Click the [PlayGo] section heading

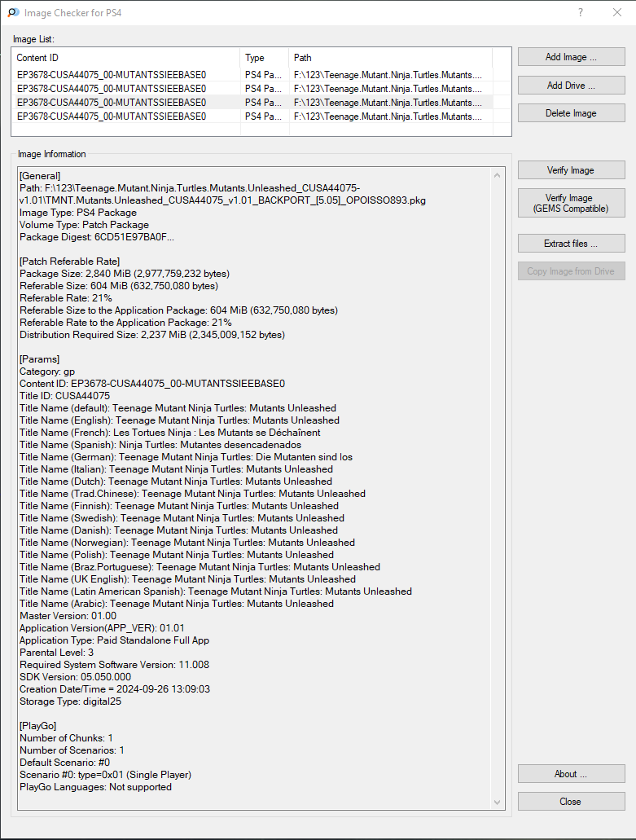click(38, 726)
